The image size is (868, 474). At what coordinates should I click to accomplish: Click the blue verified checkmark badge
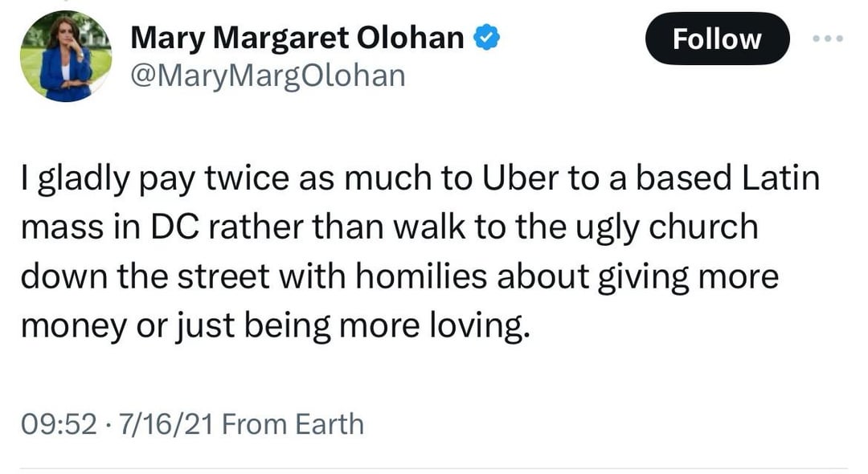coord(489,38)
